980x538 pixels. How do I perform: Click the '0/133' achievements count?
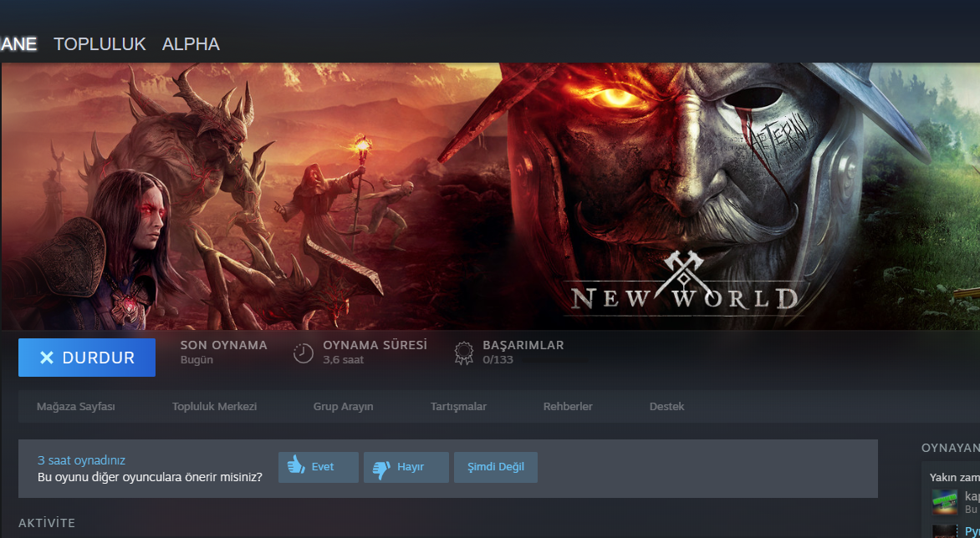coord(498,360)
